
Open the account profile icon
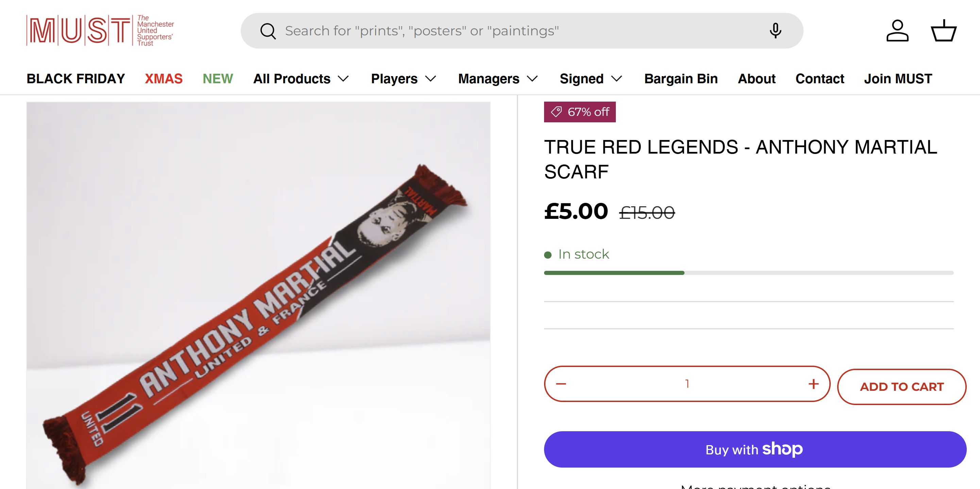[x=897, y=31]
